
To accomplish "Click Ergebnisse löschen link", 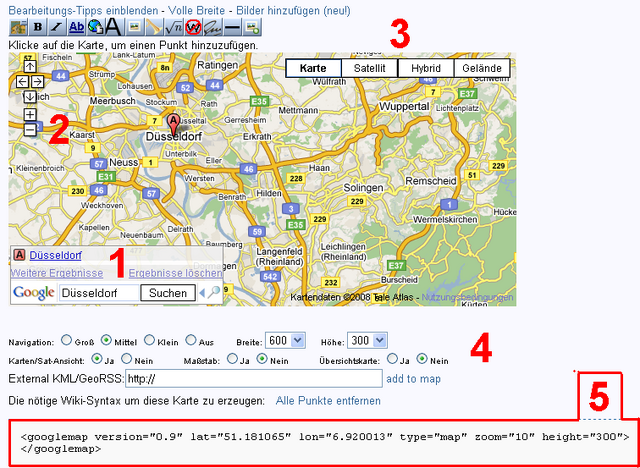I will tap(176, 273).
